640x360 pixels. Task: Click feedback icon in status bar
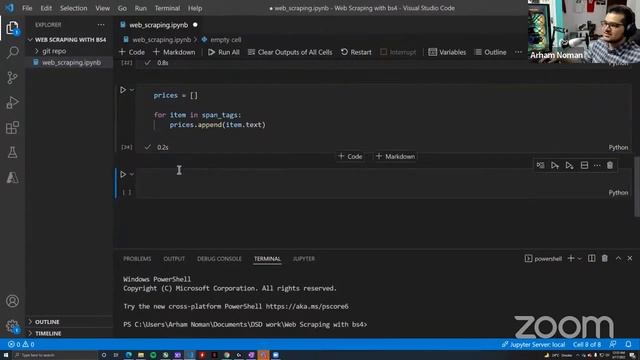click(x=613, y=344)
